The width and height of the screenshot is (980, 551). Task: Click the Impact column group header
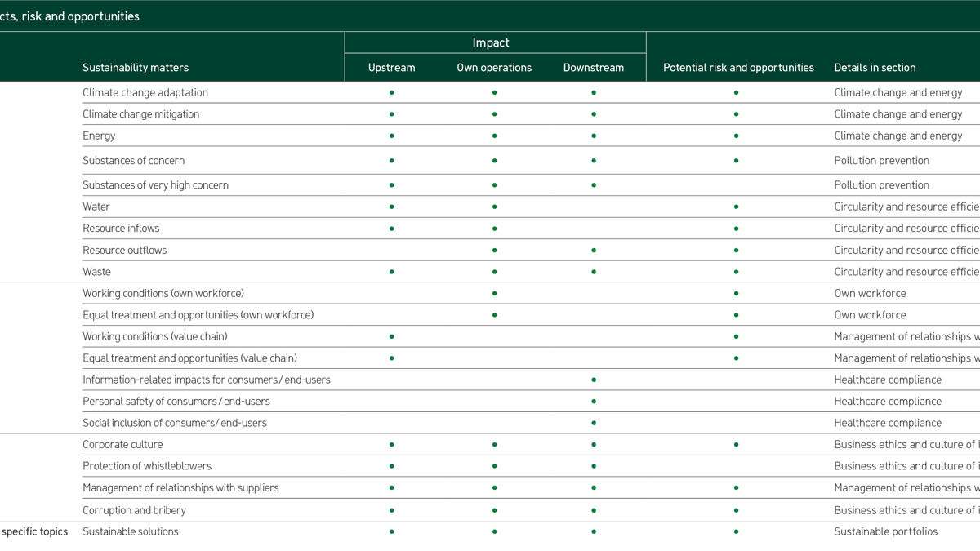click(491, 43)
